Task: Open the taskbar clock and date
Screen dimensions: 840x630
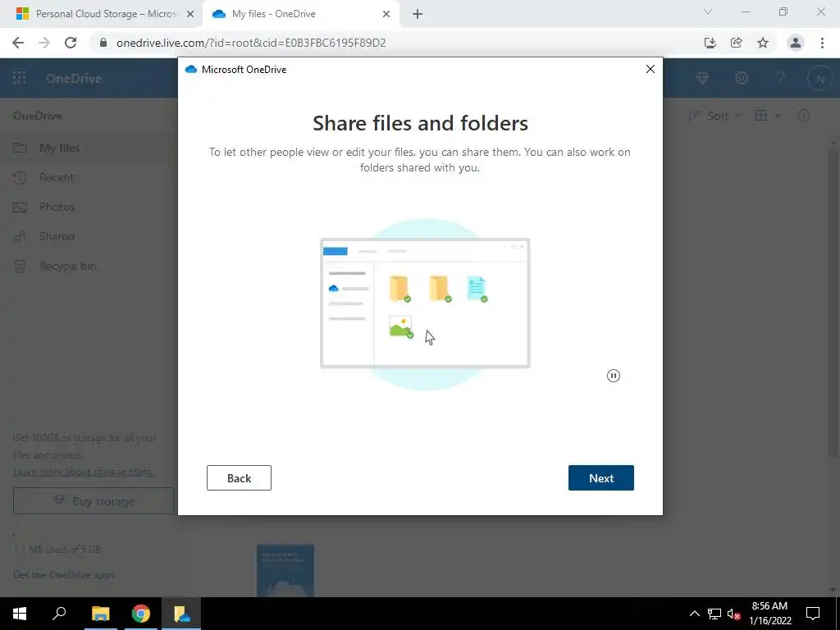Action: tap(769, 614)
